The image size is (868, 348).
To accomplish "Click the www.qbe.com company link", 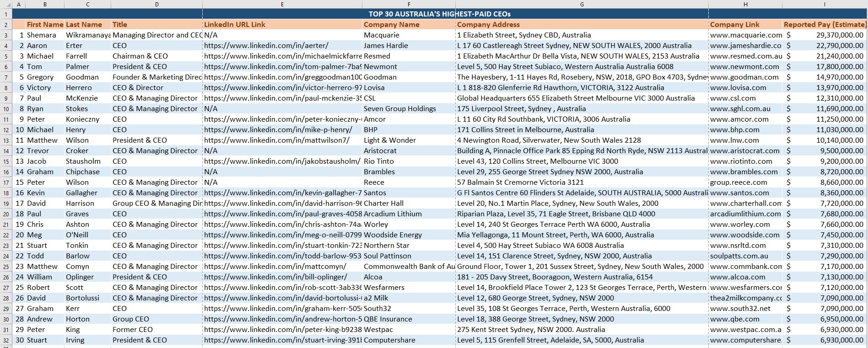I will tap(734, 319).
